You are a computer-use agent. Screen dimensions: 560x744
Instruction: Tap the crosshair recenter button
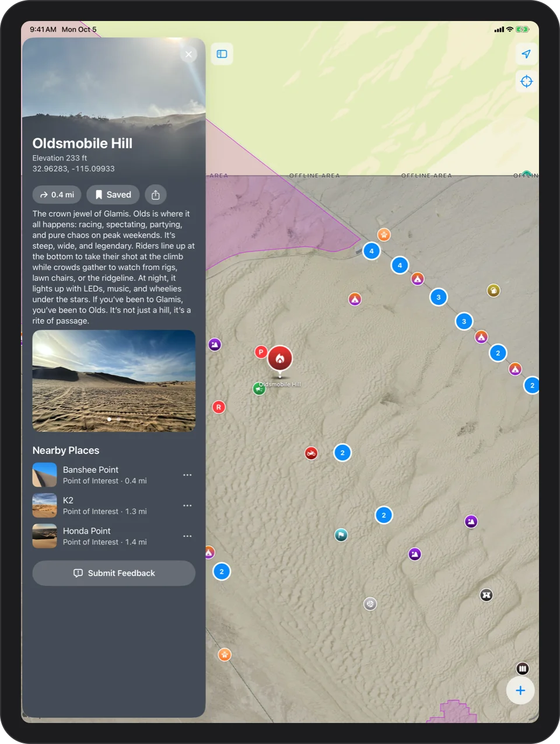tap(526, 81)
